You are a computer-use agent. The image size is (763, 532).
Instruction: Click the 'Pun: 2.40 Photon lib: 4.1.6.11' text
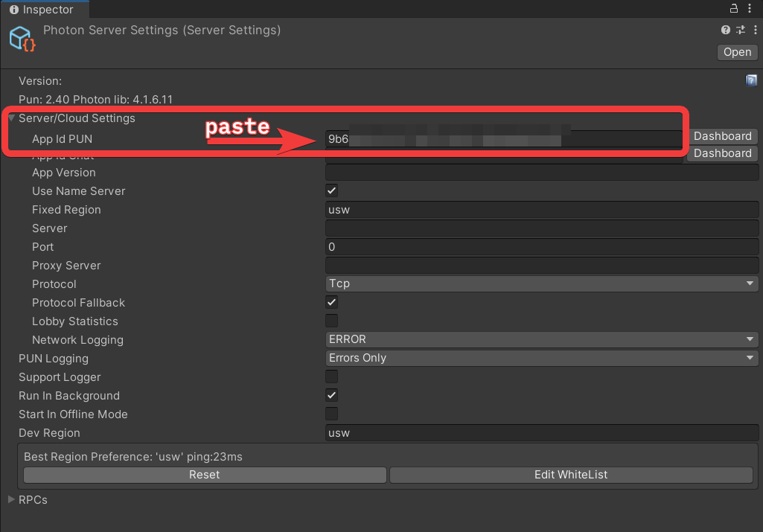95,100
